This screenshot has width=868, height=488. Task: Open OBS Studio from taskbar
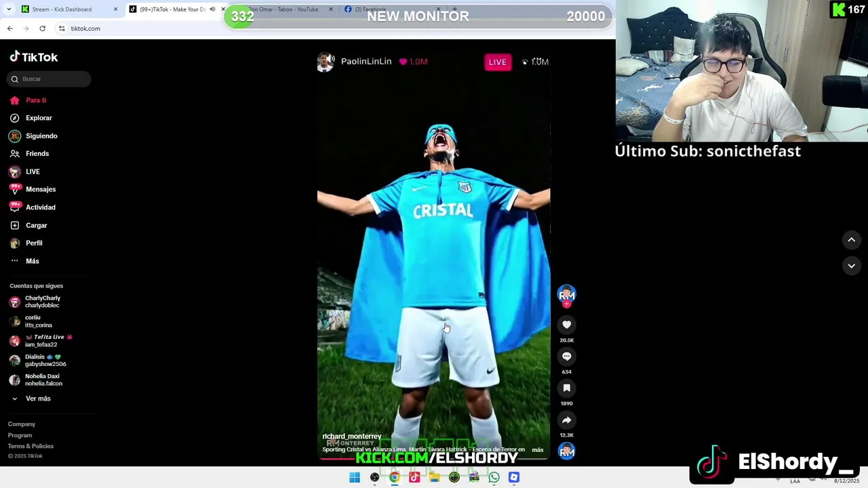pos(374,478)
